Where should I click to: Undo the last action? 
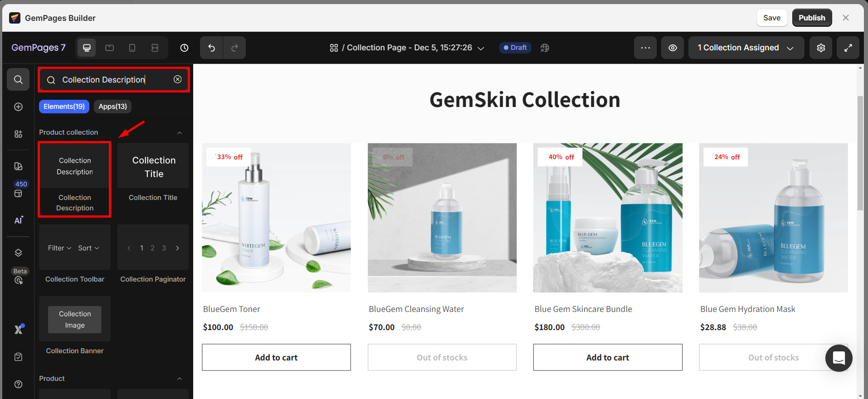[x=211, y=48]
